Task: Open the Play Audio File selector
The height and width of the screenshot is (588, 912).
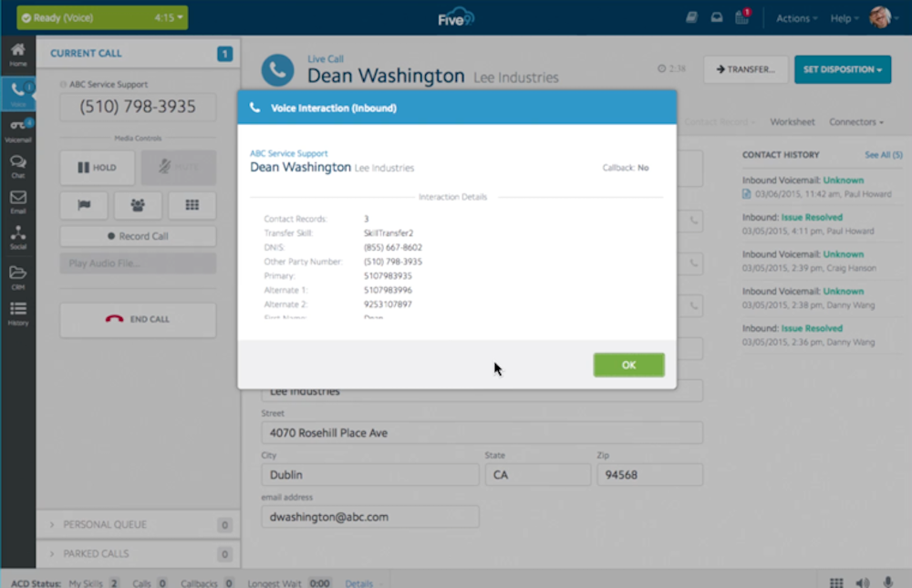Action: pos(138,263)
